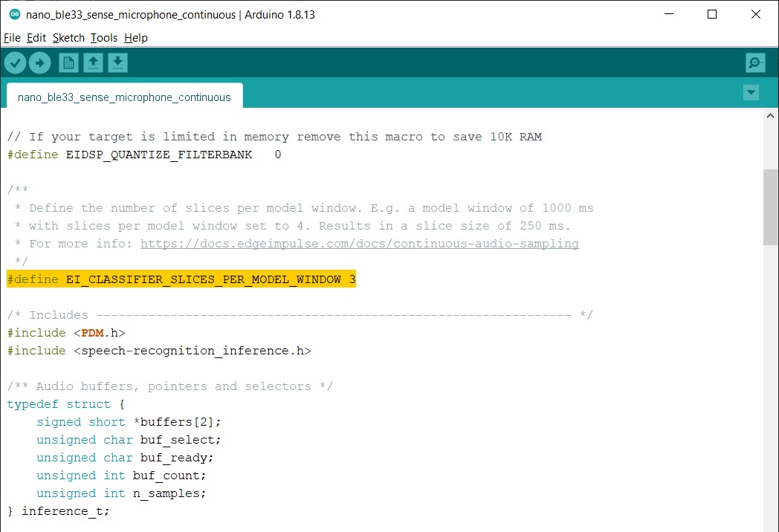
Task: Save the sketch using the Save icon
Action: [117, 62]
